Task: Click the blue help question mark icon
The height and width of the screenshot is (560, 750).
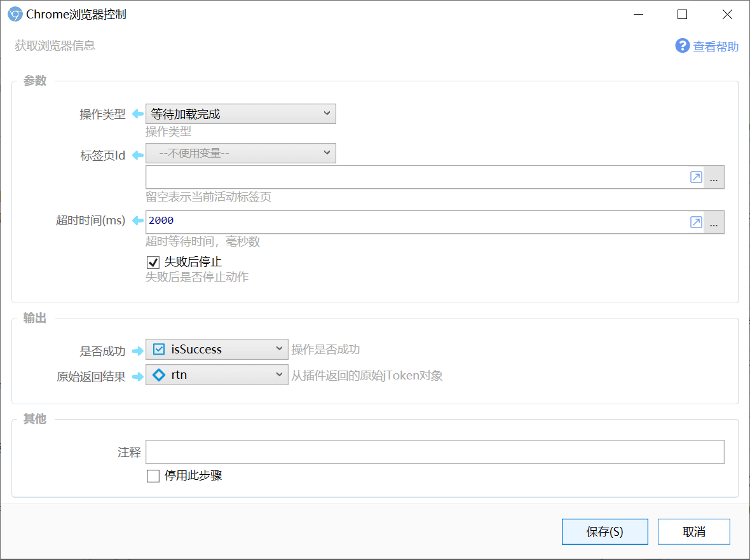Action: click(x=682, y=46)
